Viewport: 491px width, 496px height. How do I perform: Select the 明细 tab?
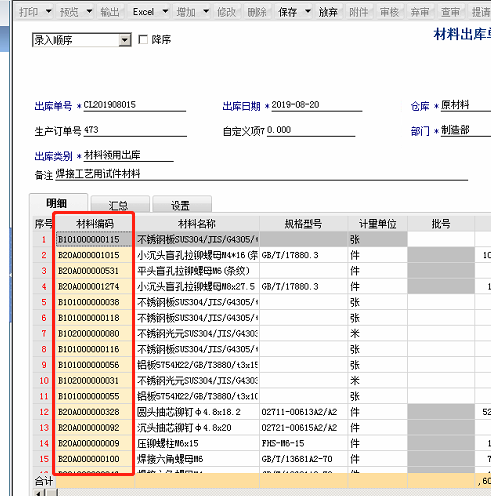[x=58, y=203]
